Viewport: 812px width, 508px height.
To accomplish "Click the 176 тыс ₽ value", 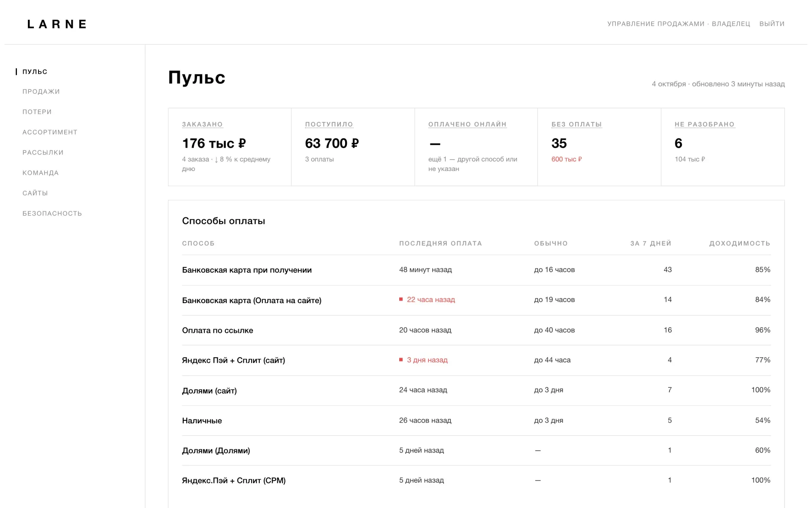I will click(214, 144).
